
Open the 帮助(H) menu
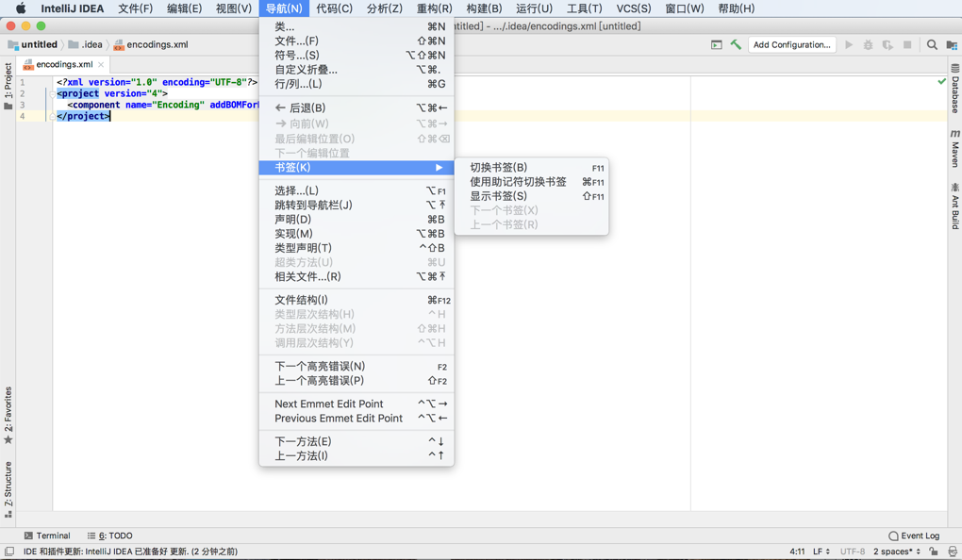[737, 8]
